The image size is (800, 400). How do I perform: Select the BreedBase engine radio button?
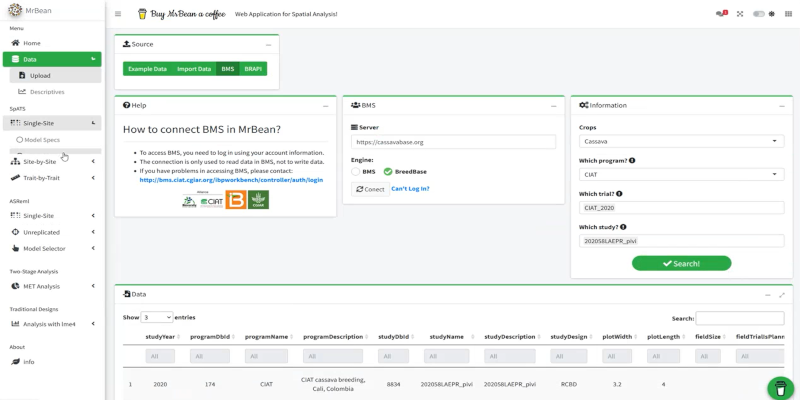click(x=388, y=172)
